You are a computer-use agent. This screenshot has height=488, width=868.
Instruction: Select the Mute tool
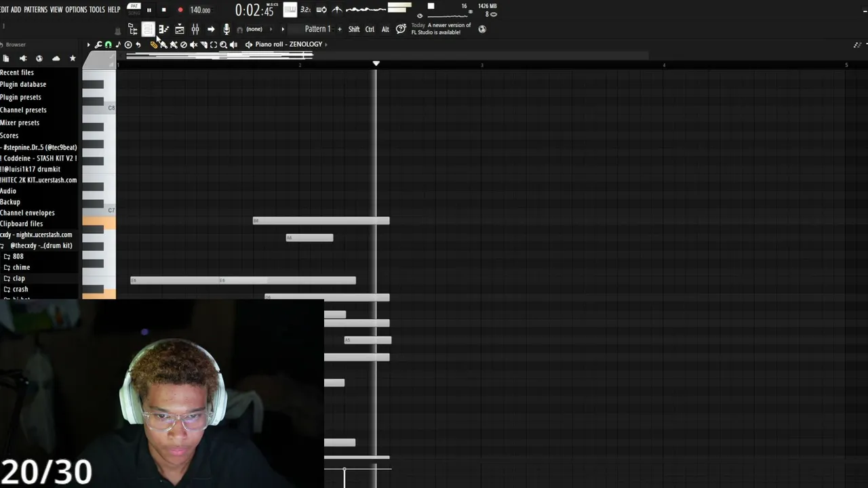[193, 45]
